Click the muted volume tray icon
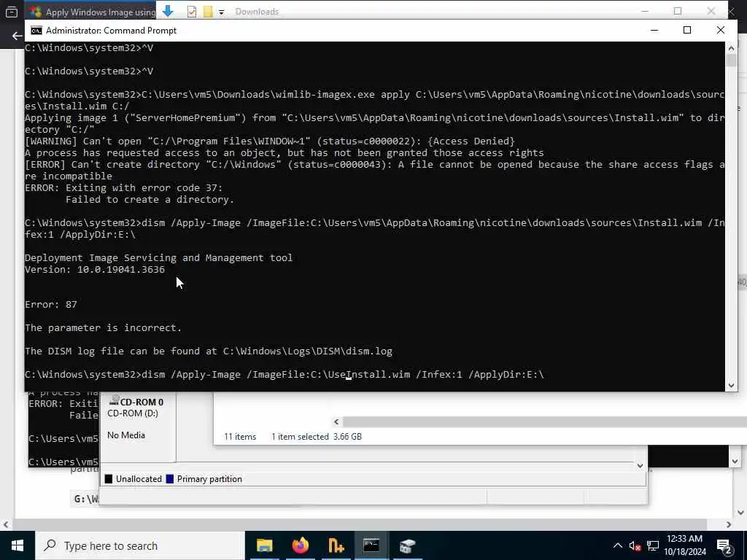 tap(635, 545)
